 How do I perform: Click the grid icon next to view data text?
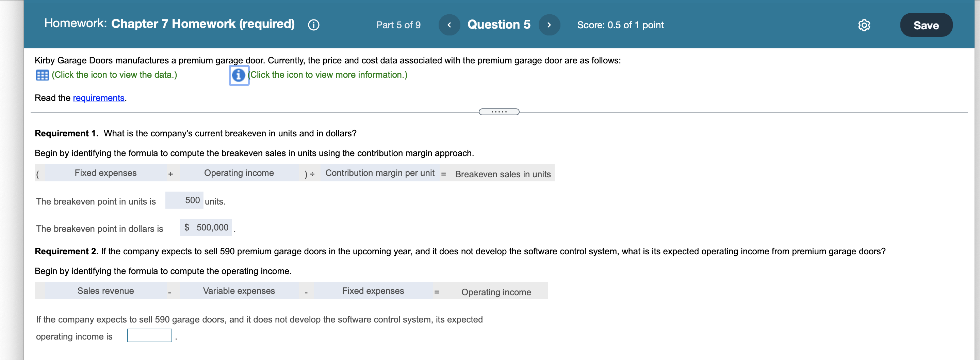pos(42,75)
